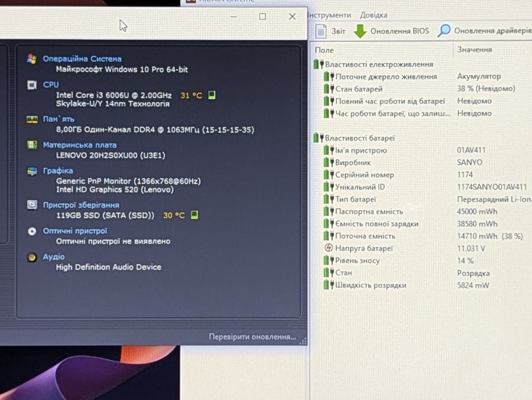Select the 119GB SSD text line
Screen dimensions: 532x400
105,216
